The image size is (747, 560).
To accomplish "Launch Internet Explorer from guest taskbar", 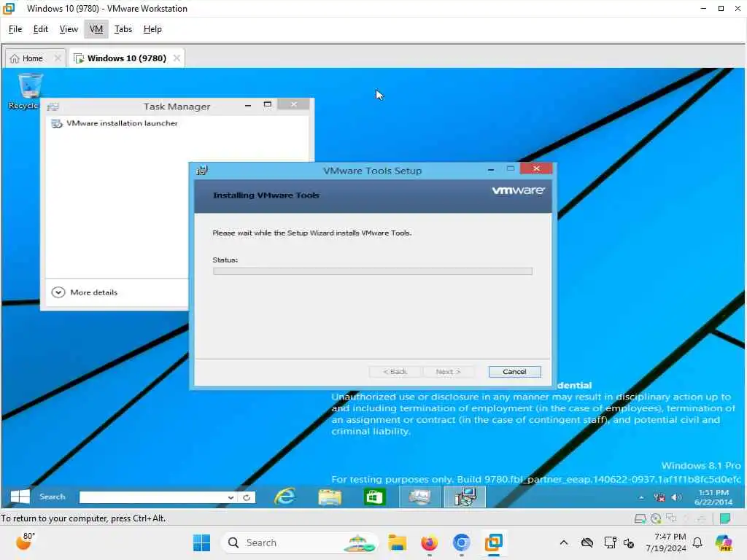I will (285, 497).
